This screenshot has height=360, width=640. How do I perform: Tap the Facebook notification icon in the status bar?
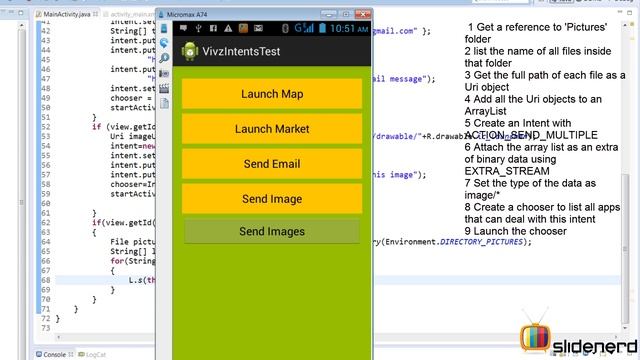click(213, 28)
